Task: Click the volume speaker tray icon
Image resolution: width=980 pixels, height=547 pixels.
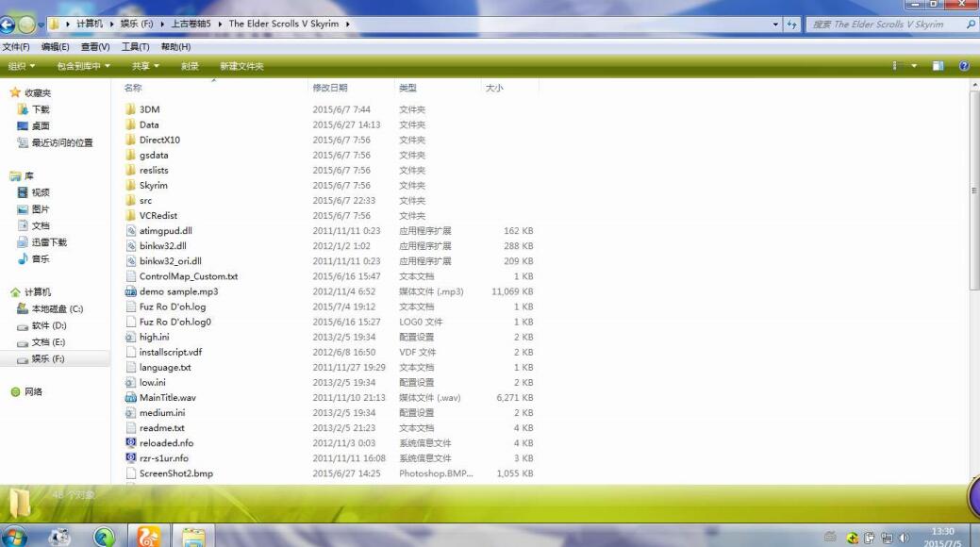Action: tap(904, 538)
